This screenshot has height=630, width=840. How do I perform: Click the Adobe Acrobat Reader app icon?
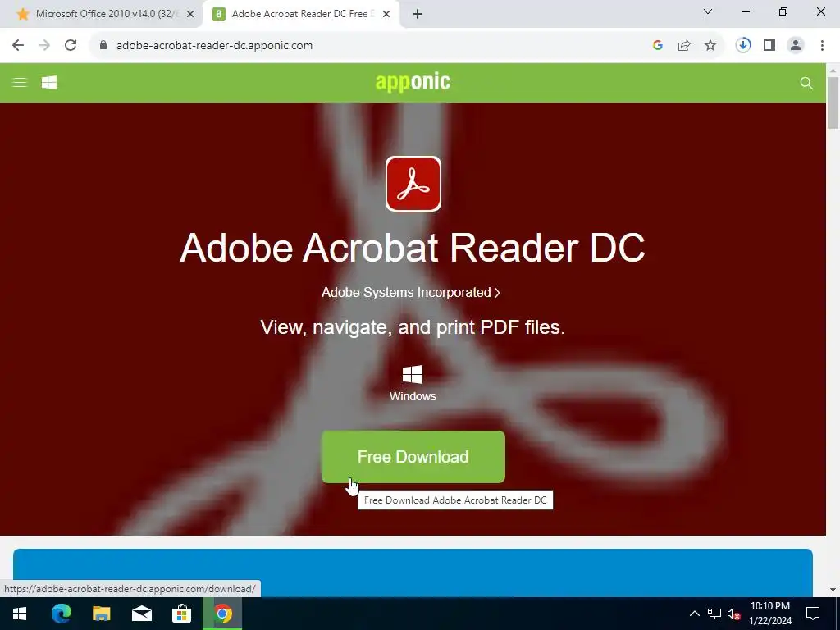point(413,184)
